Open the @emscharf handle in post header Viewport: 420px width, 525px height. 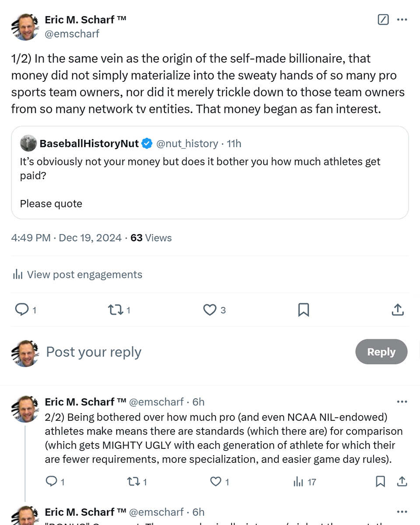pyautogui.click(x=72, y=34)
